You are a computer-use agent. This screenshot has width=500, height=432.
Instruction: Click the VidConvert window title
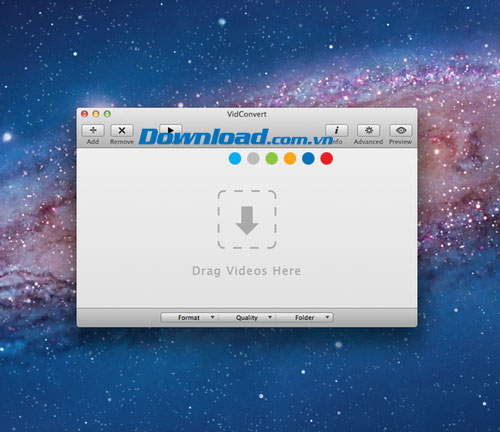(x=247, y=114)
